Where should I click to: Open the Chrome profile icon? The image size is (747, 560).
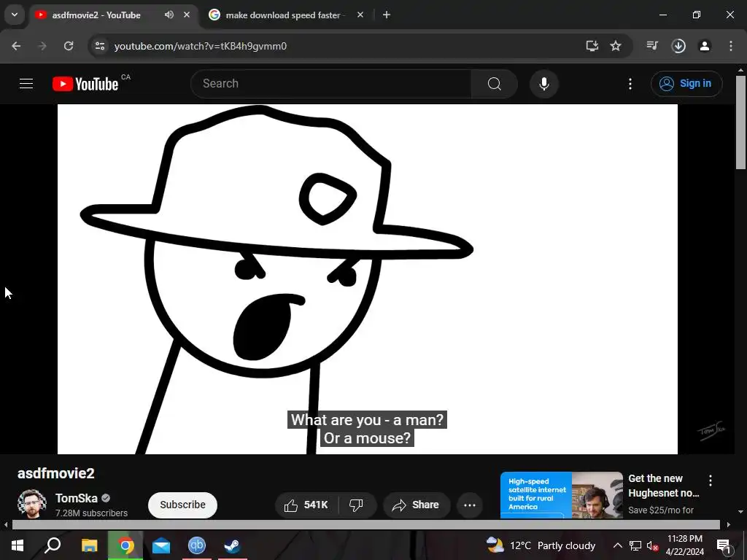coord(705,46)
